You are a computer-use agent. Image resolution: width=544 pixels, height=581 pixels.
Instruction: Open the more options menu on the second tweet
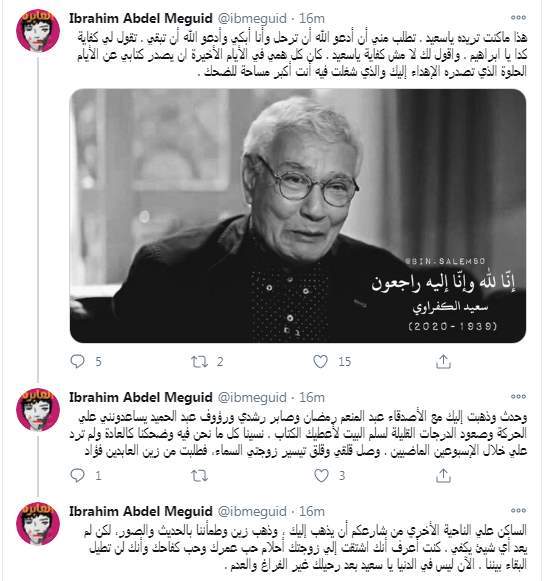click(518, 396)
